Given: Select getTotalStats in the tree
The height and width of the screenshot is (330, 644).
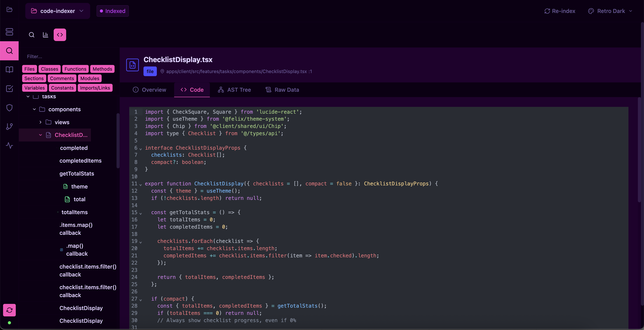Looking at the screenshot, I should pyautogui.click(x=76, y=174).
